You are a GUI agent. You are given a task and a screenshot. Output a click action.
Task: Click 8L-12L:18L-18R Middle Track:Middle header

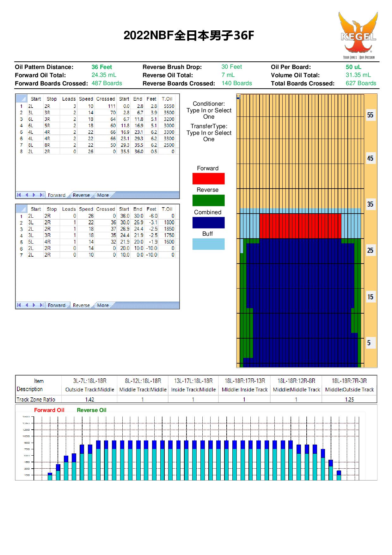point(143,385)
